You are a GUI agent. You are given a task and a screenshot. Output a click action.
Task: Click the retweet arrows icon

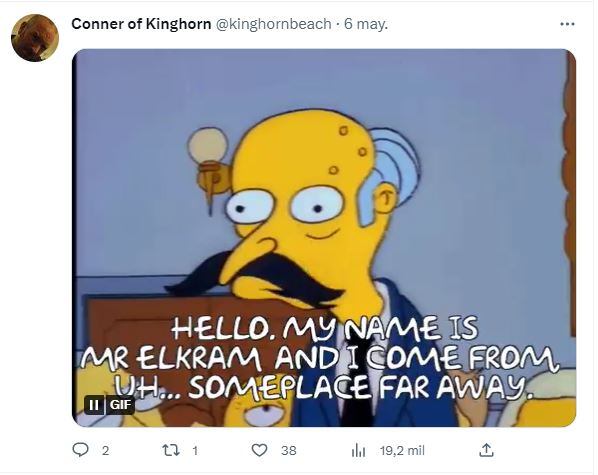click(171, 451)
